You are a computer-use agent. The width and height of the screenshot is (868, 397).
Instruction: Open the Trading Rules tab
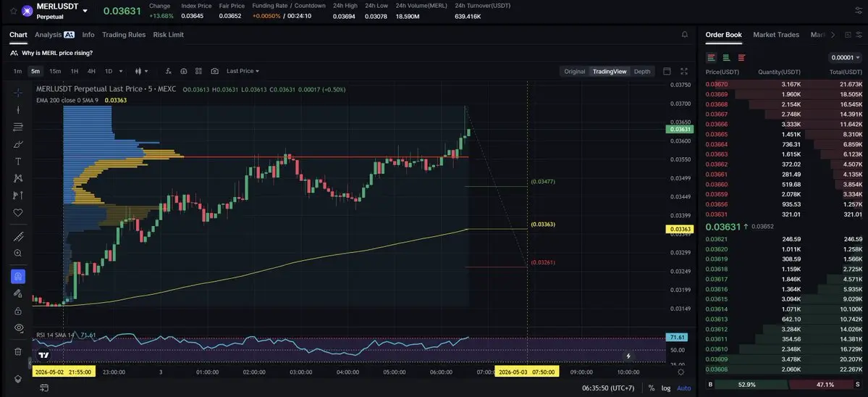124,34
